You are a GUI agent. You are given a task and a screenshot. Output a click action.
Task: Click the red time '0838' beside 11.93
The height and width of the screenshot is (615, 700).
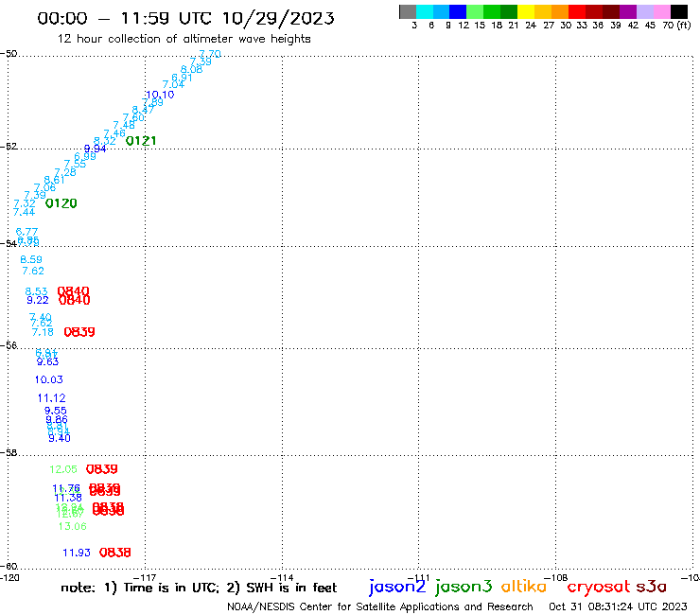pyautogui.click(x=114, y=553)
